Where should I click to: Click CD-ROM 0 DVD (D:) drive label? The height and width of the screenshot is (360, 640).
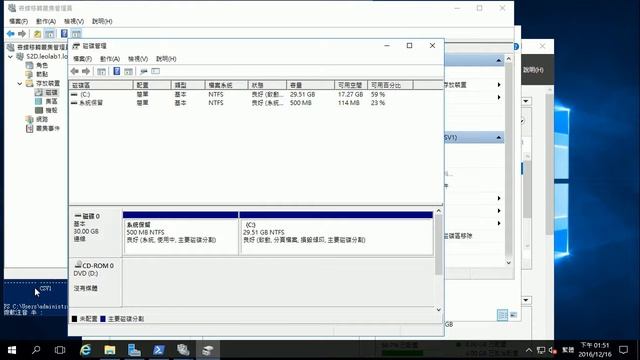[x=95, y=282]
